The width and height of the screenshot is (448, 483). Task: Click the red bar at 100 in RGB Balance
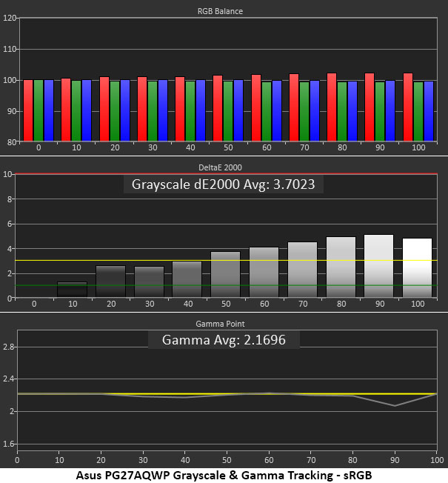tap(408, 107)
